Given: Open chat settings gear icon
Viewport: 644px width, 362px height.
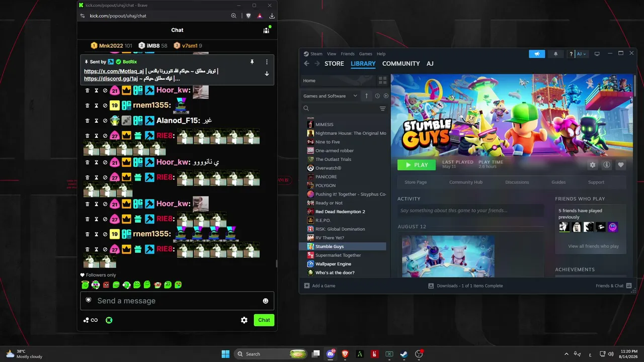Looking at the screenshot, I should click(244, 320).
